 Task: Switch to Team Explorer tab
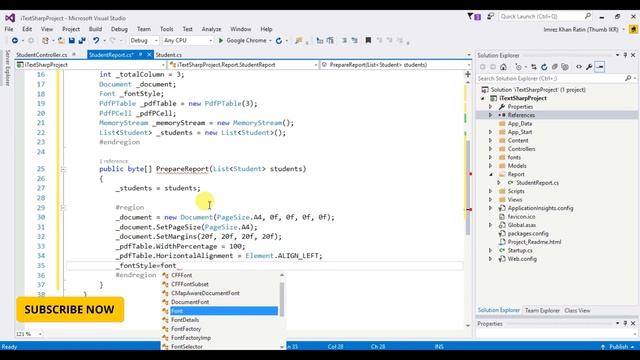(542, 311)
